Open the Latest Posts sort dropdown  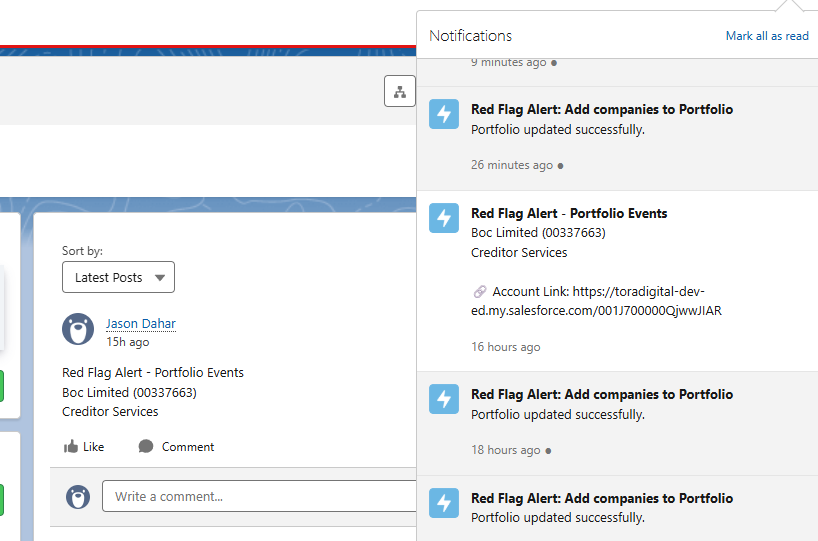118,277
